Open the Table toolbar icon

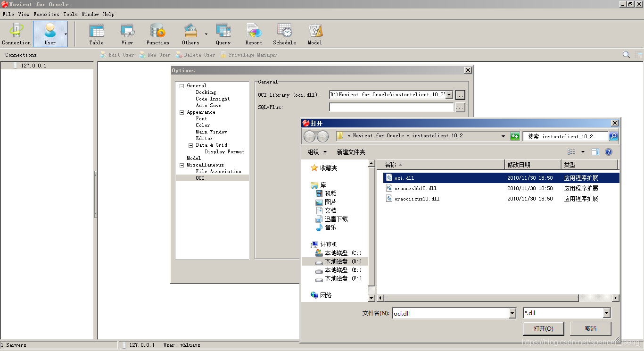click(97, 34)
